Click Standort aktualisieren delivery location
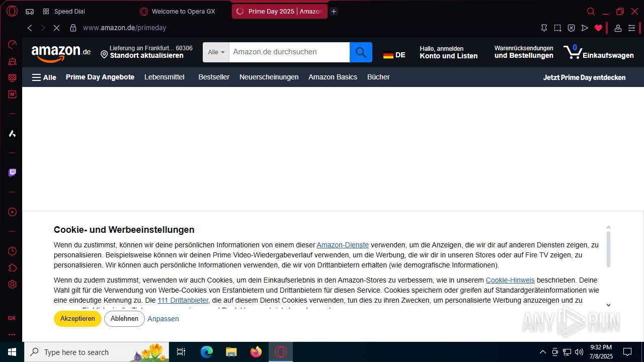The width and height of the screenshot is (644, 362). click(146, 52)
